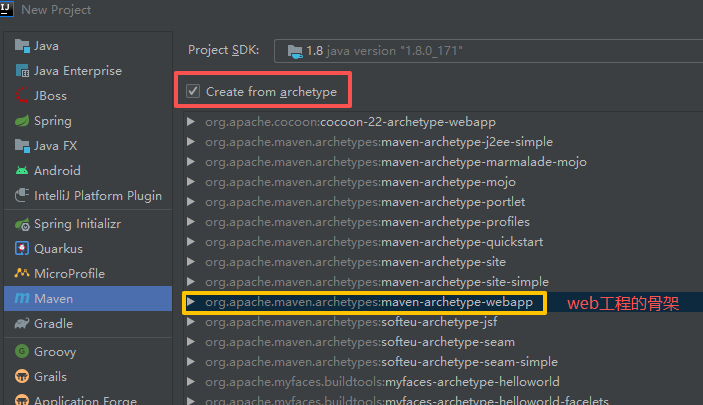The height and width of the screenshot is (405, 703).
Task: Click the red JBoss icon
Action: [x=22, y=96]
